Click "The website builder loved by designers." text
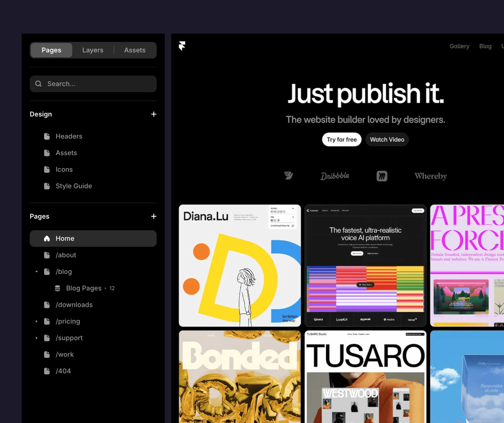The width and height of the screenshot is (504, 423). pyautogui.click(x=366, y=120)
